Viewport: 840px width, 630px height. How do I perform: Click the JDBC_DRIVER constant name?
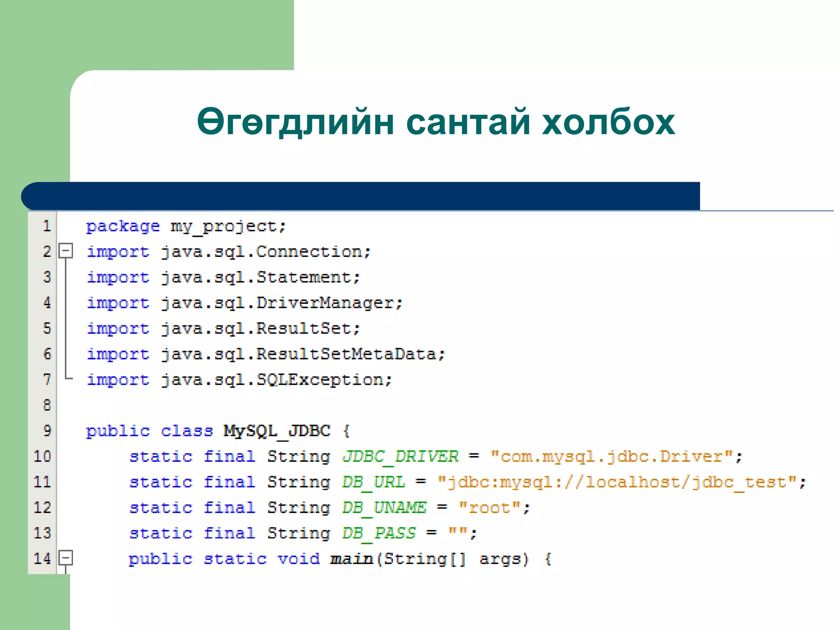point(400,457)
